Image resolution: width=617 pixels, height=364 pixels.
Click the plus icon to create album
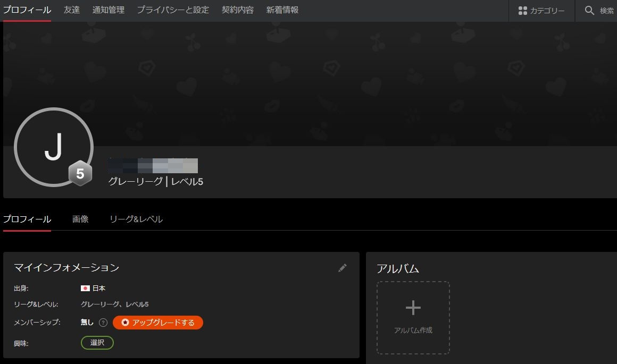413,308
